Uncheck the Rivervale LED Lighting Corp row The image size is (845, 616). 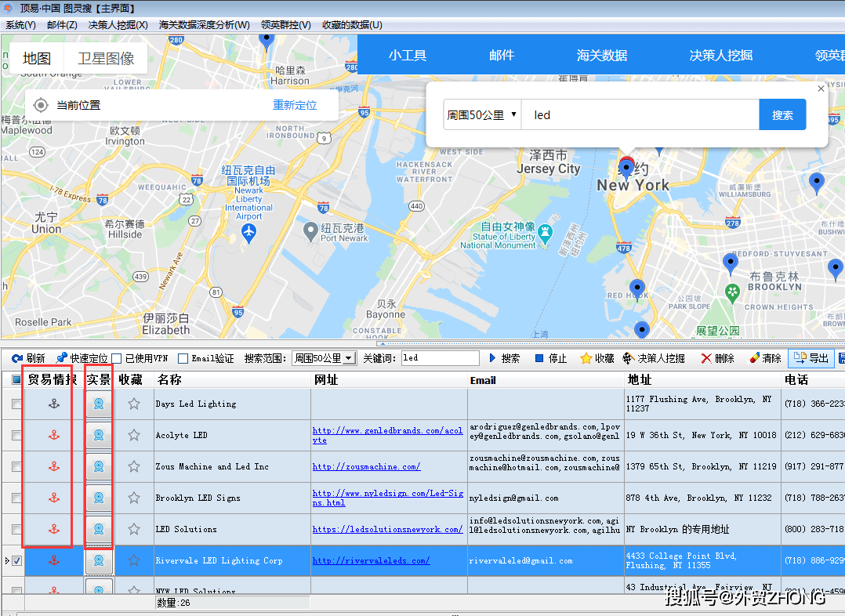pos(16,560)
